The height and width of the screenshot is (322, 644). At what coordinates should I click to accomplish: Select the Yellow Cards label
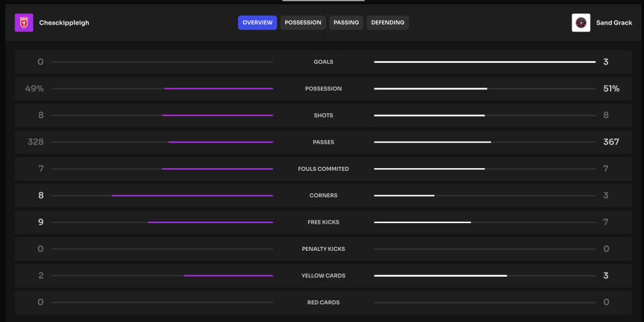(x=324, y=276)
